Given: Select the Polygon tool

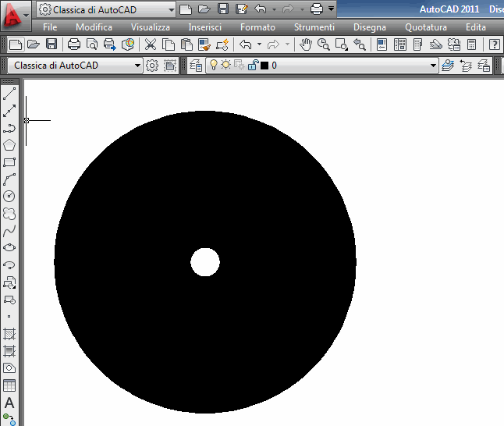Looking at the screenshot, I should pos(9,145).
